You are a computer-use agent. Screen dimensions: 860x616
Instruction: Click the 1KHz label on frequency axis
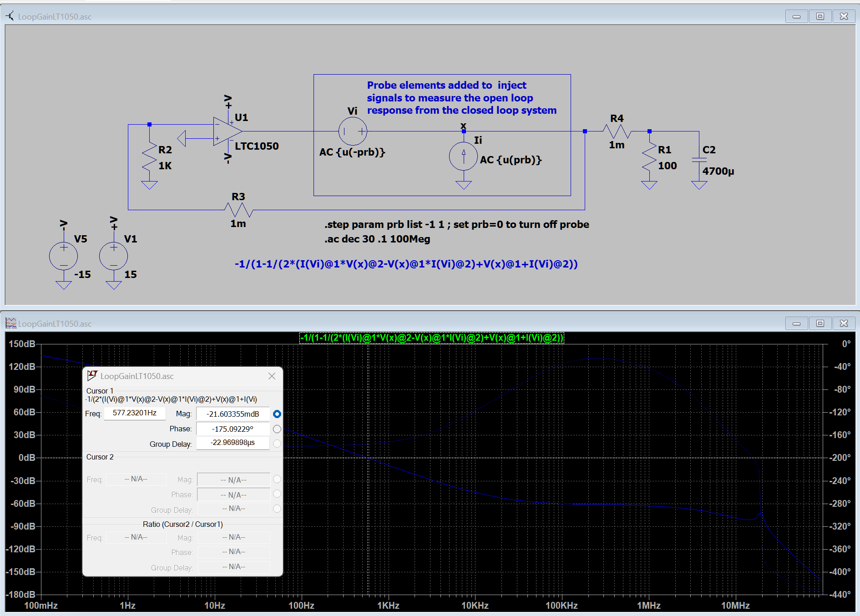388,606
